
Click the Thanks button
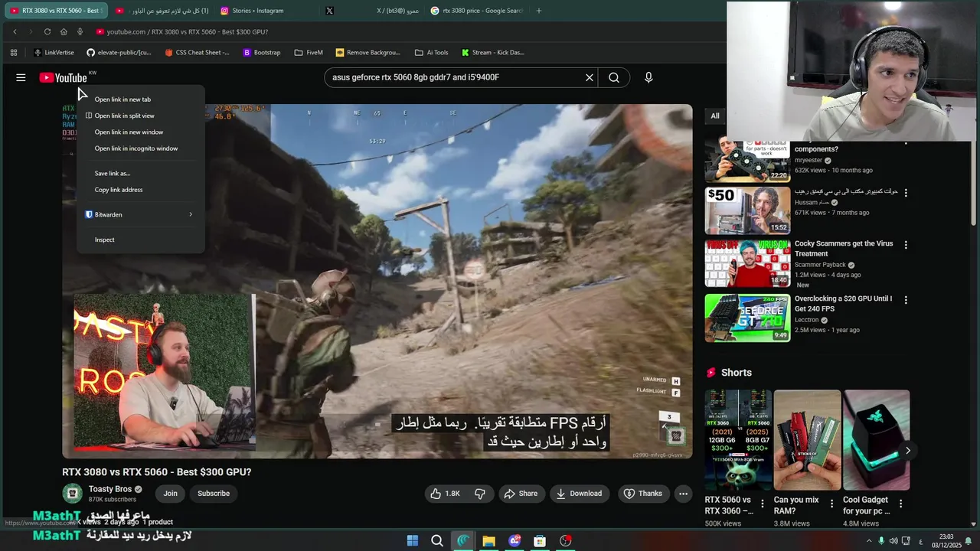pyautogui.click(x=642, y=494)
